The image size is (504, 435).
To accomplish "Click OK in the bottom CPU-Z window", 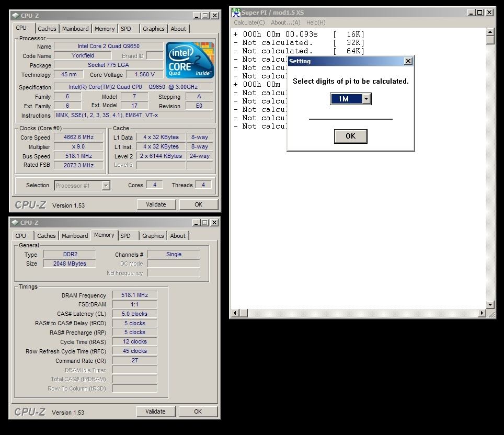I will 198,411.
